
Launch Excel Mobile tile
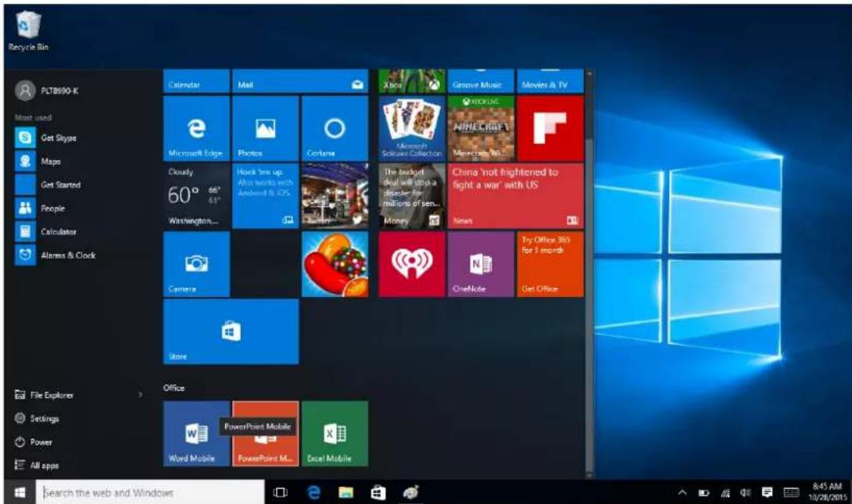coord(335,434)
